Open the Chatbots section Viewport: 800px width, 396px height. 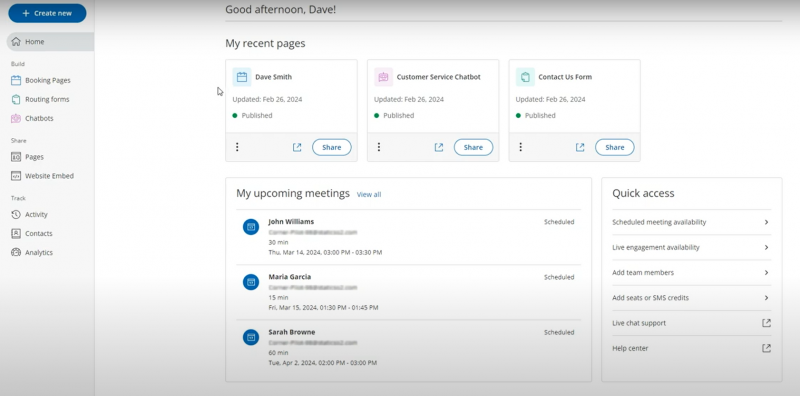(x=39, y=118)
